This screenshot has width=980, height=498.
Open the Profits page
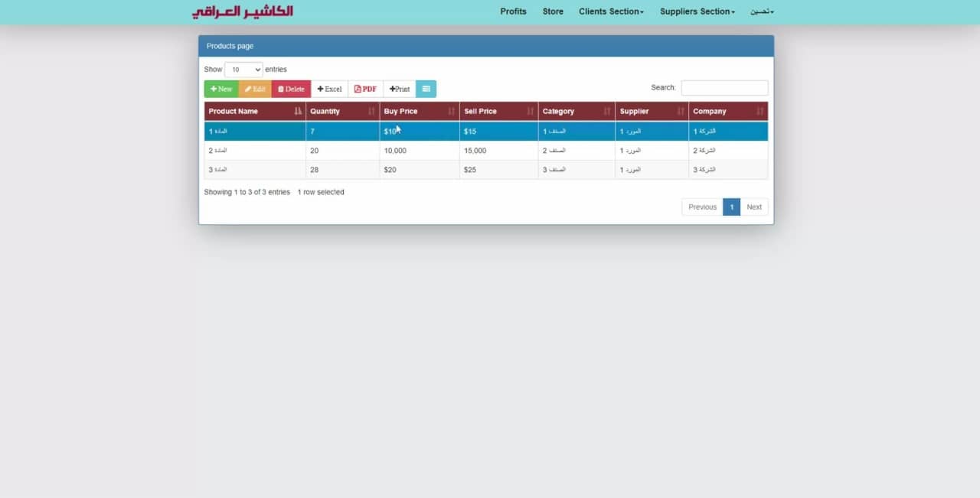click(513, 11)
